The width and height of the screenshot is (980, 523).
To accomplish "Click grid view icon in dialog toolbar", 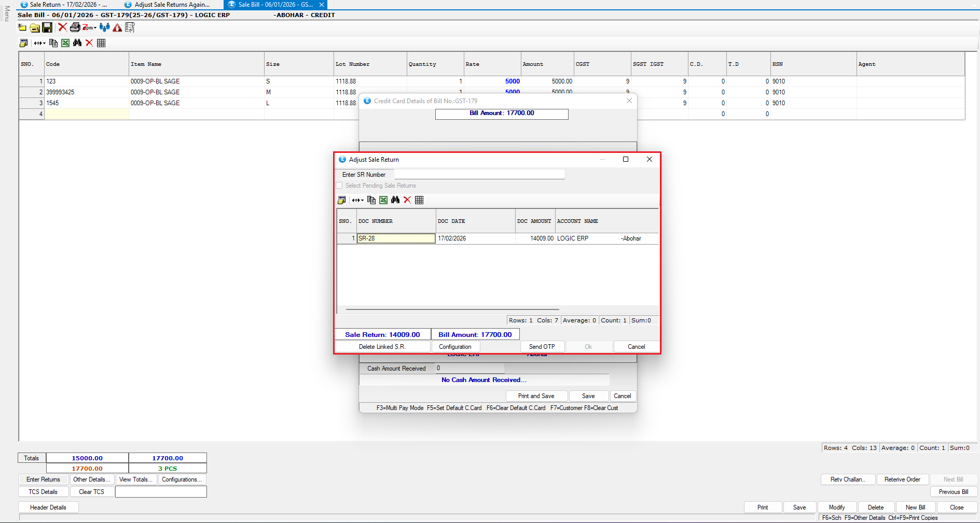I will 419,200.
